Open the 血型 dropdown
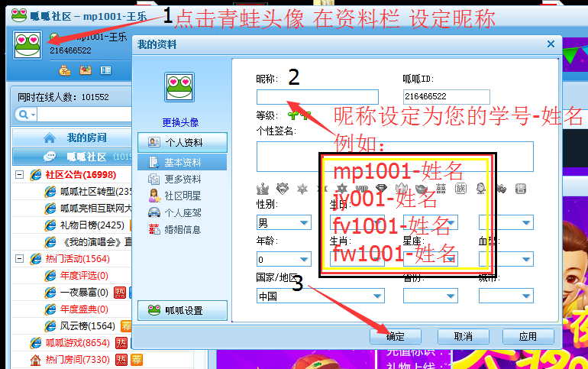This screenshot has height=369, width=588. [506, 259]
